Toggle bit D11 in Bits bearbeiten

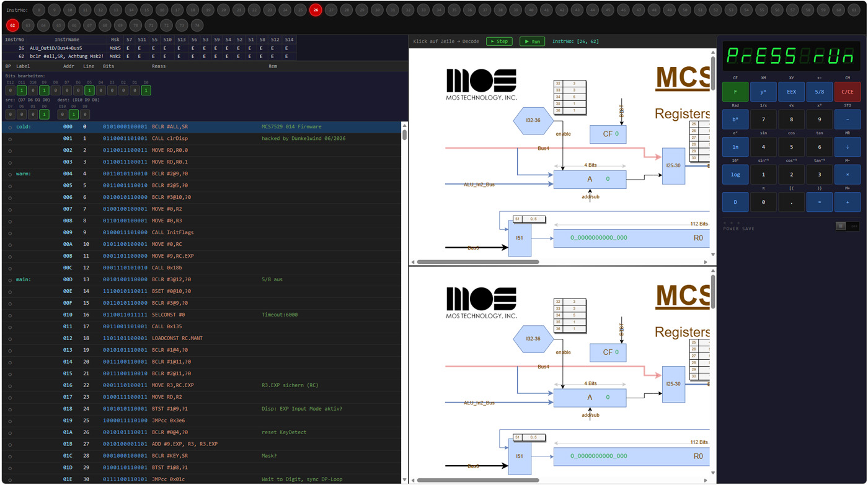22,90
